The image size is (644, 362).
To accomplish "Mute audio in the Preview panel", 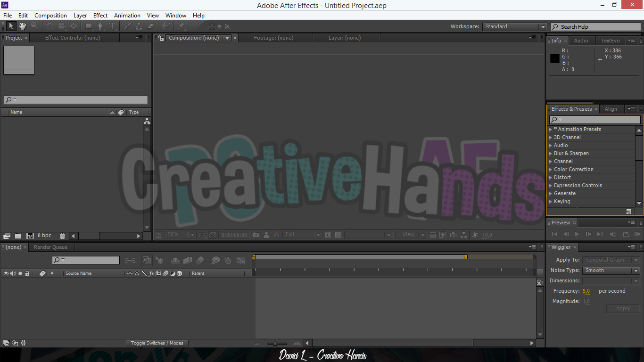I will point(613,234).
